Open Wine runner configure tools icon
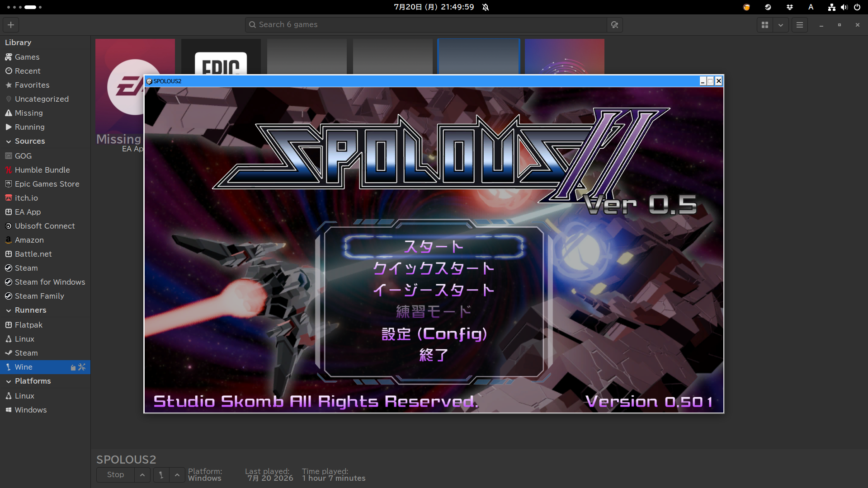The image size is (868, 488). [x=82, y=367]
